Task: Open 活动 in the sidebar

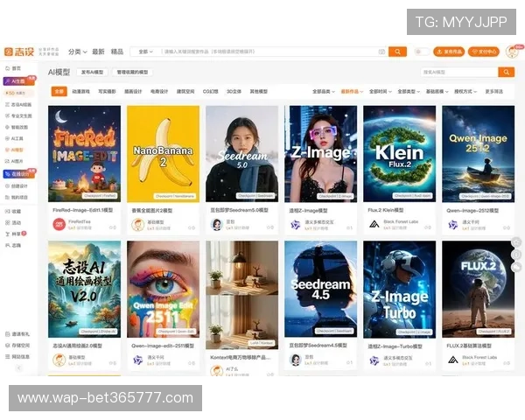Action: pyautogui.click(x=13, y=223)
